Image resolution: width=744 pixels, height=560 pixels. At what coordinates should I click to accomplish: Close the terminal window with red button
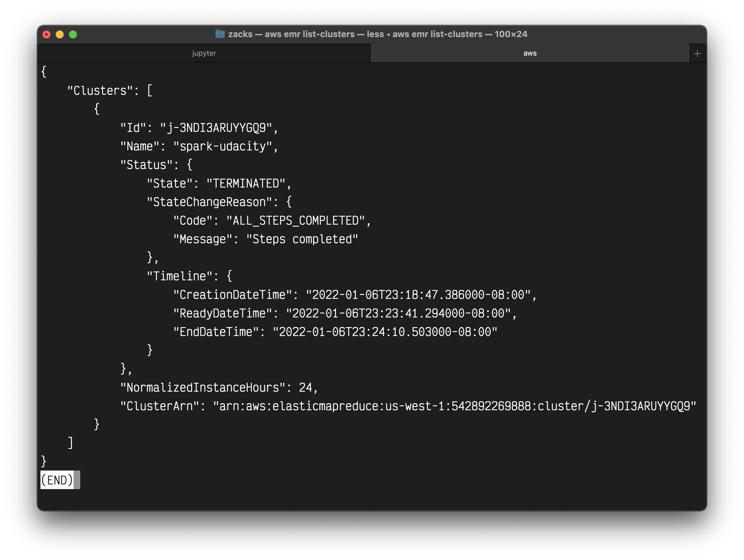[46, 34]
